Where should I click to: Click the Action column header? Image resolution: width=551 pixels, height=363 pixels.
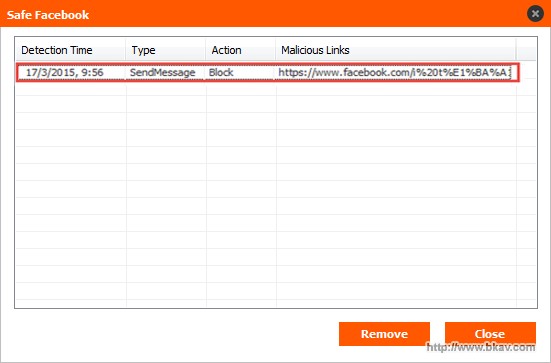pyautogui.click(x=240, y=50)
